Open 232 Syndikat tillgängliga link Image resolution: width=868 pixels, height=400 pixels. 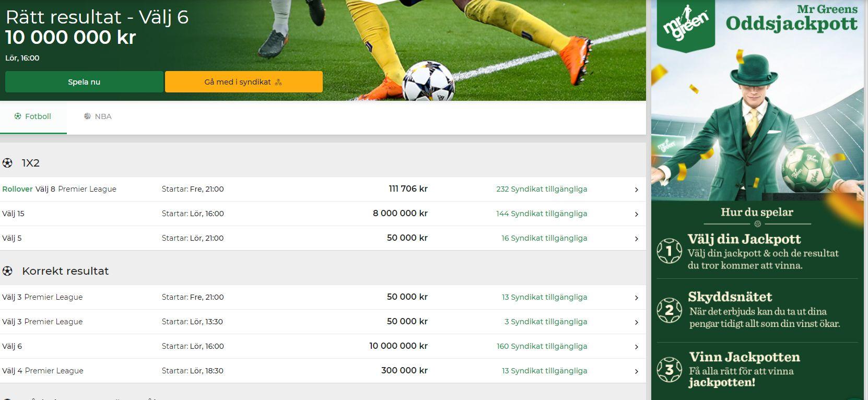[542, 189]
